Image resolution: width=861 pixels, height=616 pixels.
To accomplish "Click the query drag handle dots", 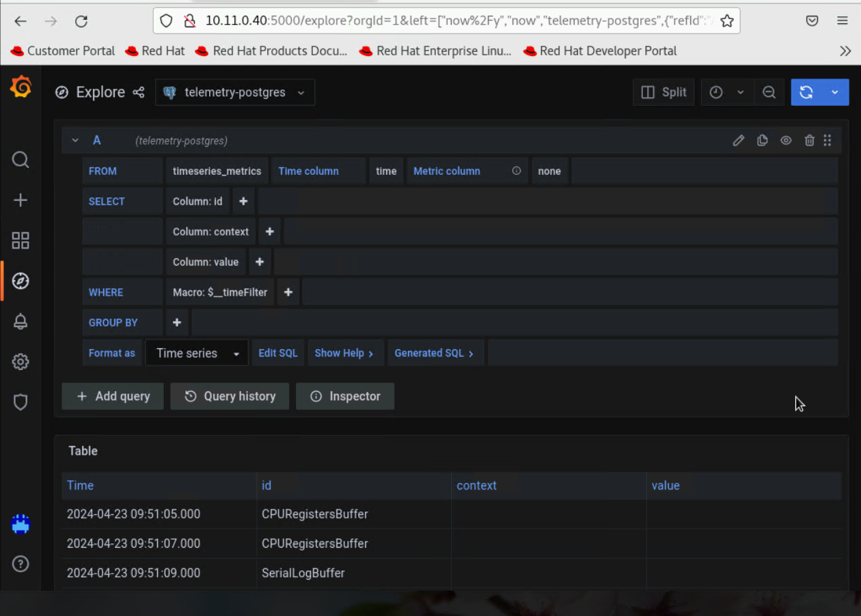I will coord(828,141).
